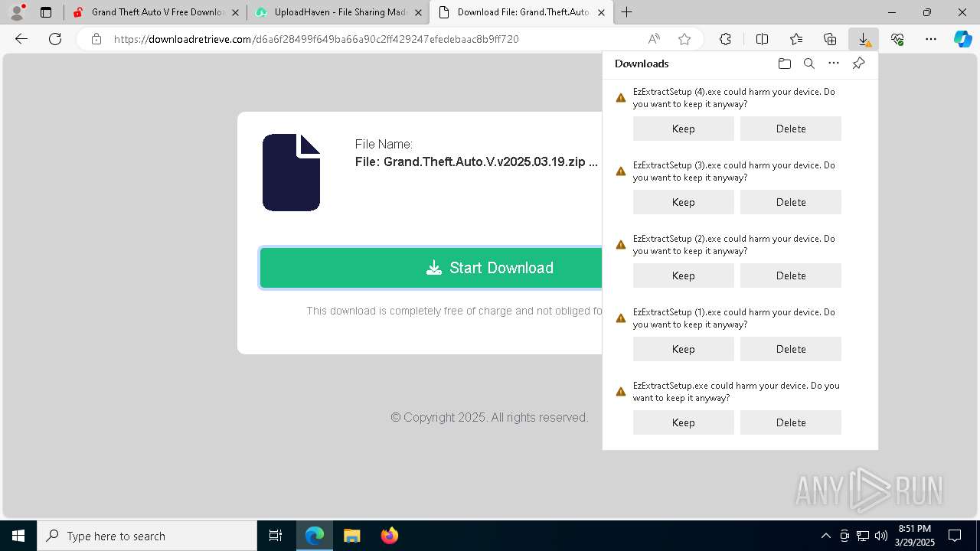Select the EzExtractSetup (4).exe warning text
Image resolution: width=980 pixels, height=551 pixels.
click(x=733, y=98)
